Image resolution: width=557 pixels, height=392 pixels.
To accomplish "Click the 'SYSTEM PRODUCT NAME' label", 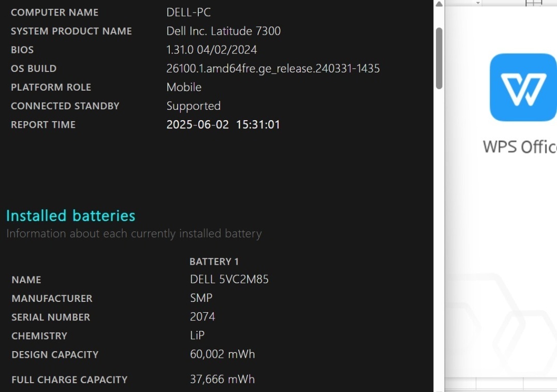I will (71, 31).
